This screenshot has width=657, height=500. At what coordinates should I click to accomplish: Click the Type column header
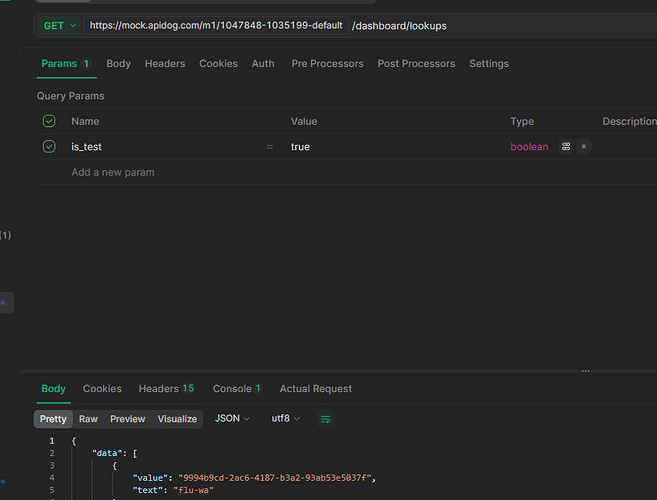tap(522, 122)
